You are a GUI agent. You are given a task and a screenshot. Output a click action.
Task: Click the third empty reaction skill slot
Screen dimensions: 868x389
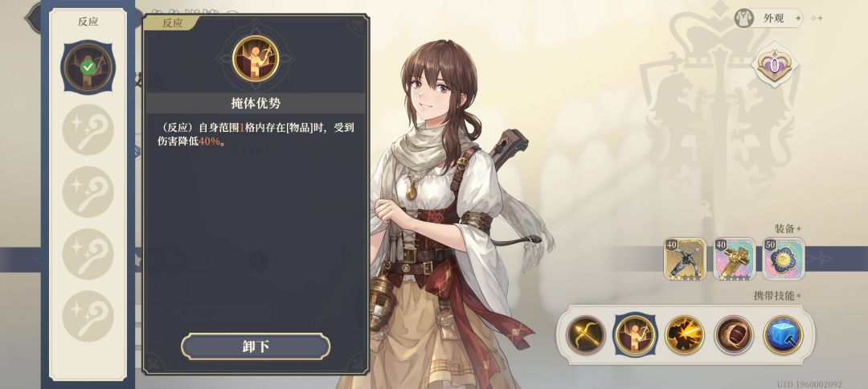(88, 253)
